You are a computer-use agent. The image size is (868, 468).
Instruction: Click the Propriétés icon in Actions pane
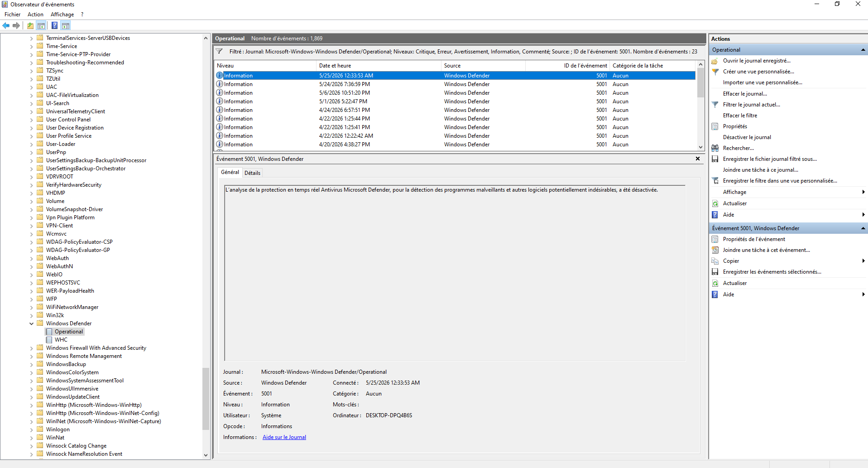pos(715,126)
